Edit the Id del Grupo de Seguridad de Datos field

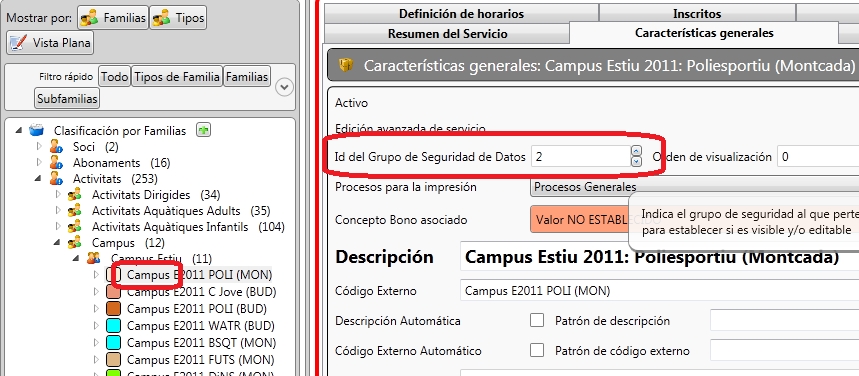click(x=581, y=157)
